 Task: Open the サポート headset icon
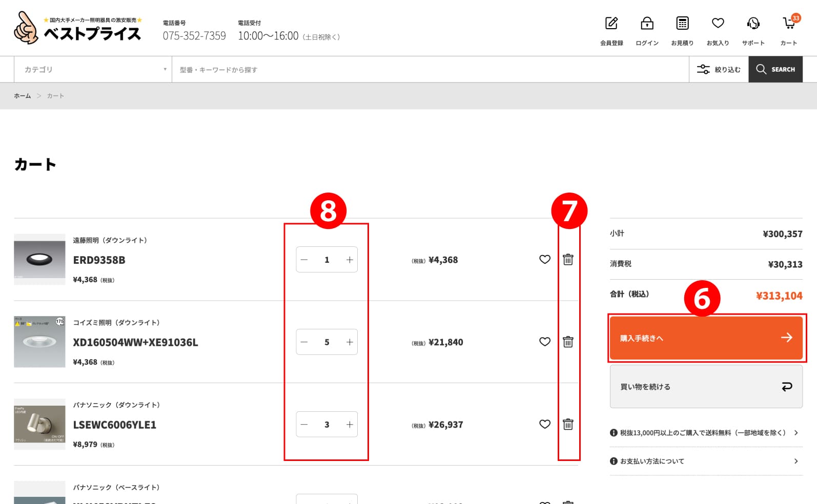tap(753, 24)
